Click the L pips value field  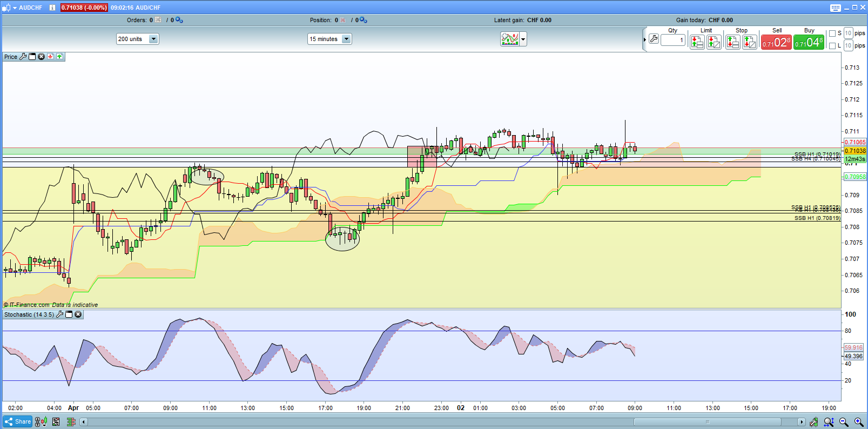[x=848, y=46]
